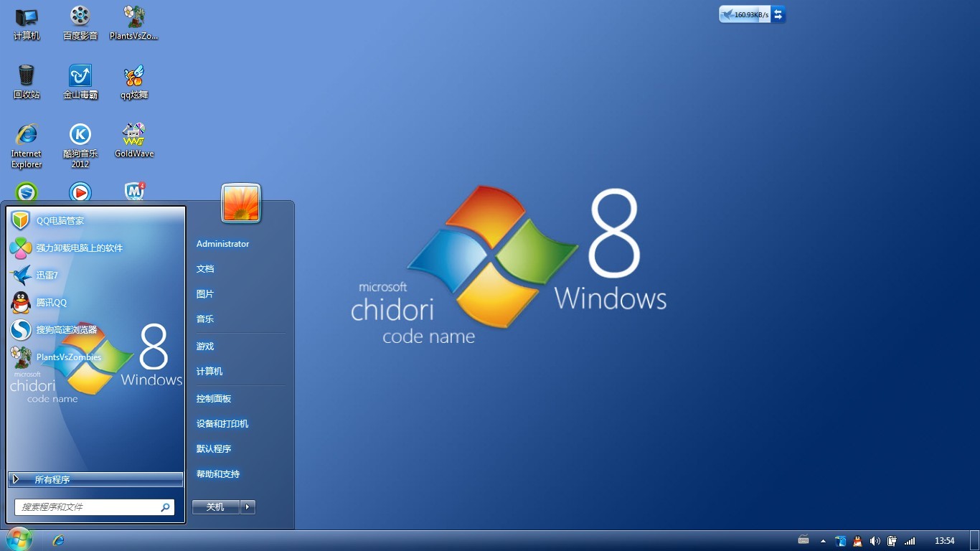This screenshot has height=551, width=980.
Task: Open Internet Explorer pinned on taskbar
Action: click(x=59, y=540)
